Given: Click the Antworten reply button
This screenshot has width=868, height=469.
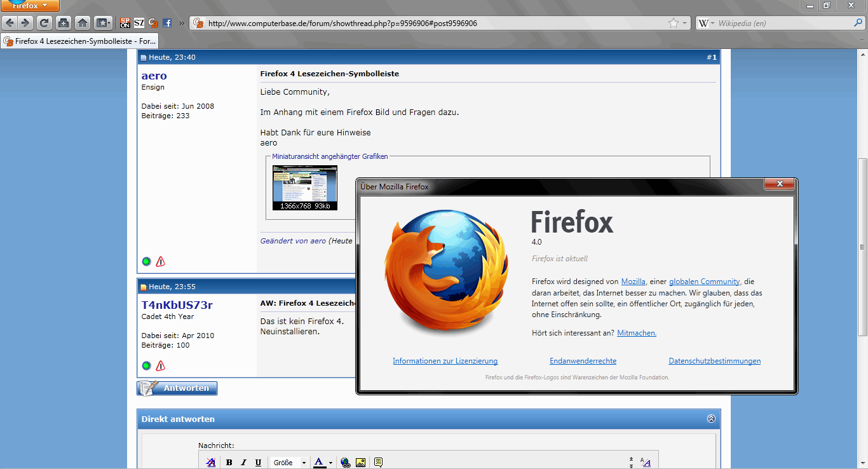Looking at the screenshot, I should (177, 388).
